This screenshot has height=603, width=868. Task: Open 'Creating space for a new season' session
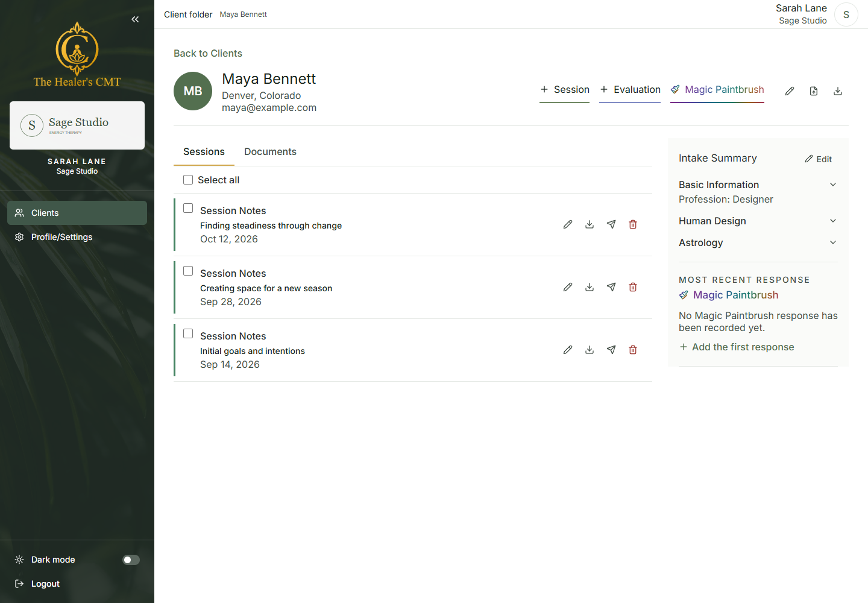[266, 288]
